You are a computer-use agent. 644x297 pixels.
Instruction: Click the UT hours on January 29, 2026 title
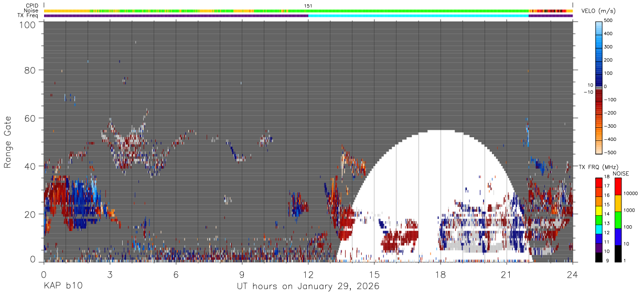(308, 287)
